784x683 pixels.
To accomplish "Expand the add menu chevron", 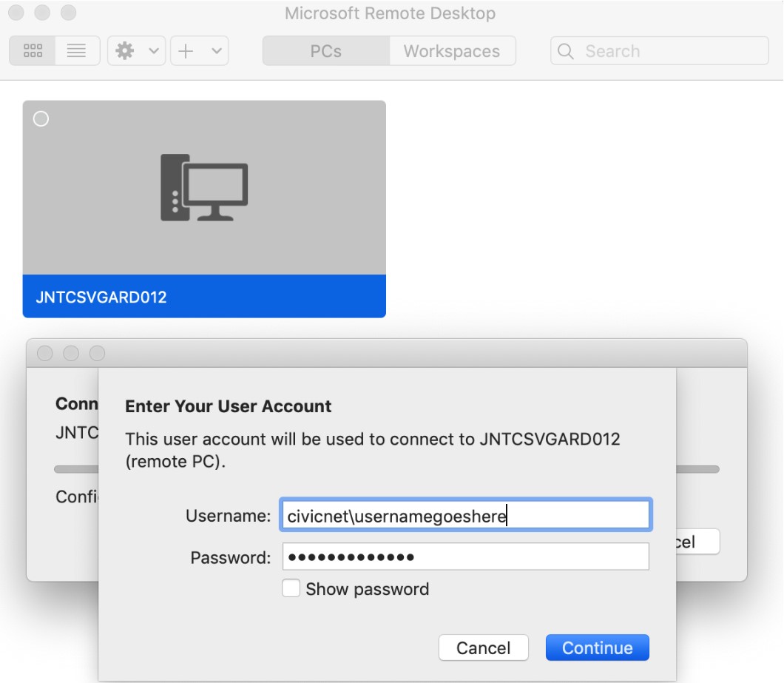I will 217,50.
